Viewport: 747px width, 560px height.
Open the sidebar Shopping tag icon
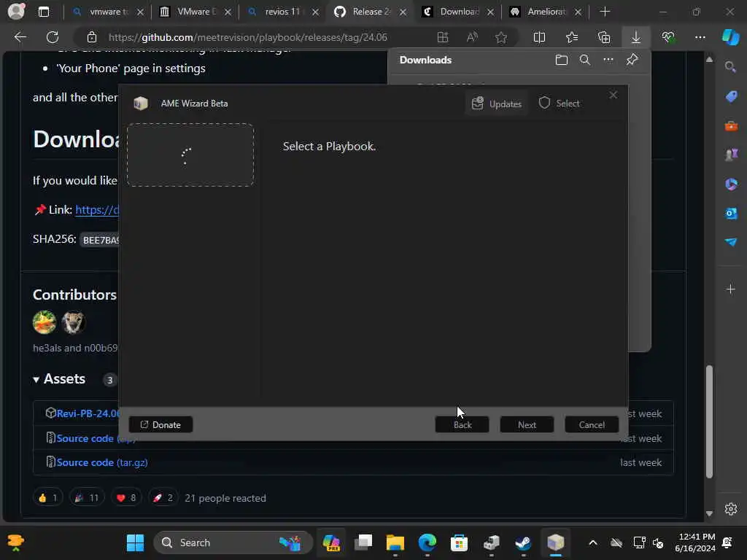pos(731,96)
